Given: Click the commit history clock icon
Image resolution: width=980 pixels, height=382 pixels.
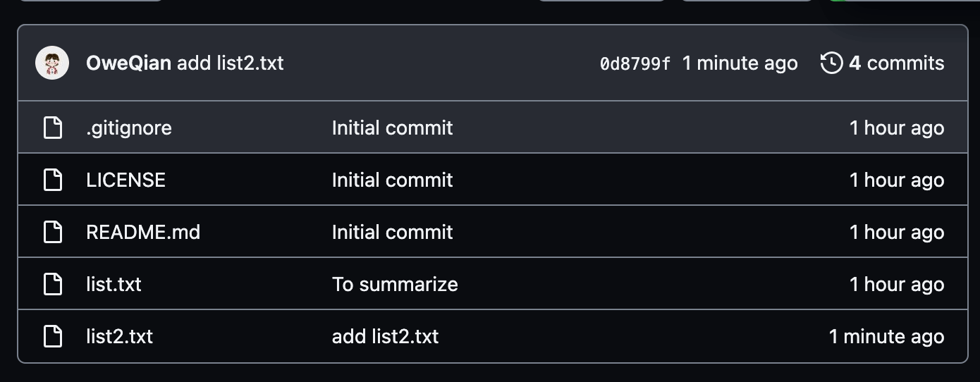Looking at the screenshot, I should [832, 63].
